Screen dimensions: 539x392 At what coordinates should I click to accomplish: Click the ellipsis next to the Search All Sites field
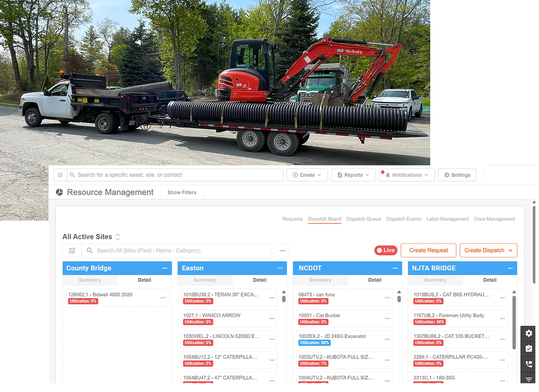point(282,251)
